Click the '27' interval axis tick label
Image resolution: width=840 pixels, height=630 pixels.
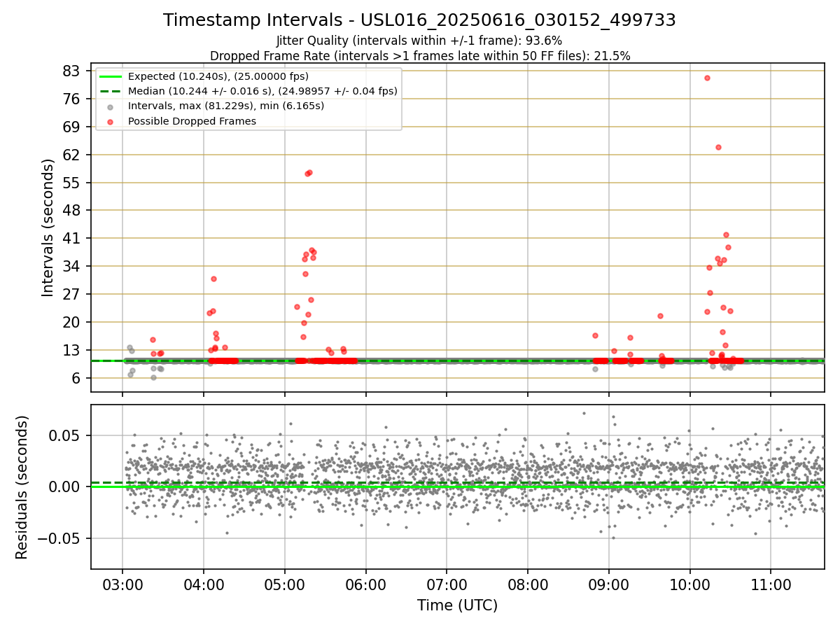[x=72, y=294]
